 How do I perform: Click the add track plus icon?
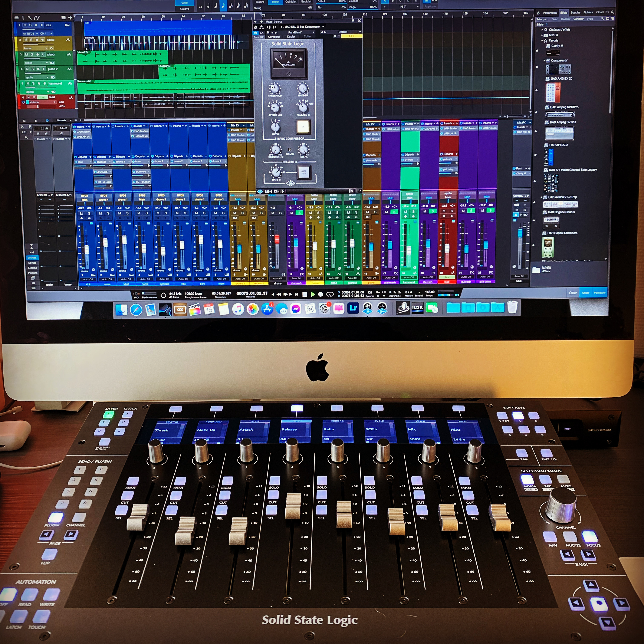coord(70,17)
